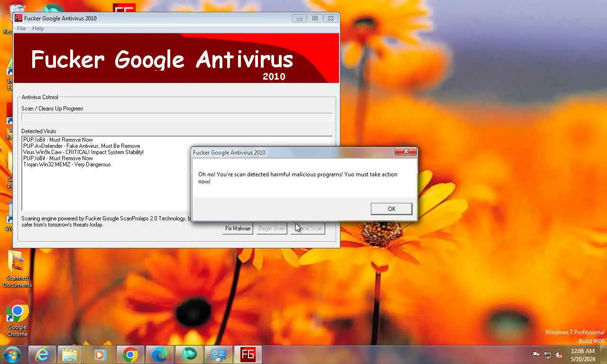Open File Explorer from the taskbar

coord(70,355)
